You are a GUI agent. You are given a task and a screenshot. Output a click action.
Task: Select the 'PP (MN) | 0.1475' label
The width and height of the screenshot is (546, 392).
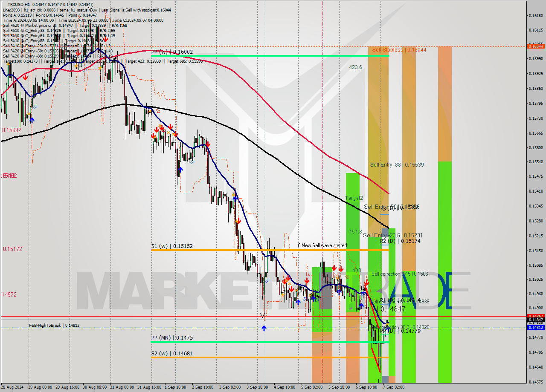[172, 338]
